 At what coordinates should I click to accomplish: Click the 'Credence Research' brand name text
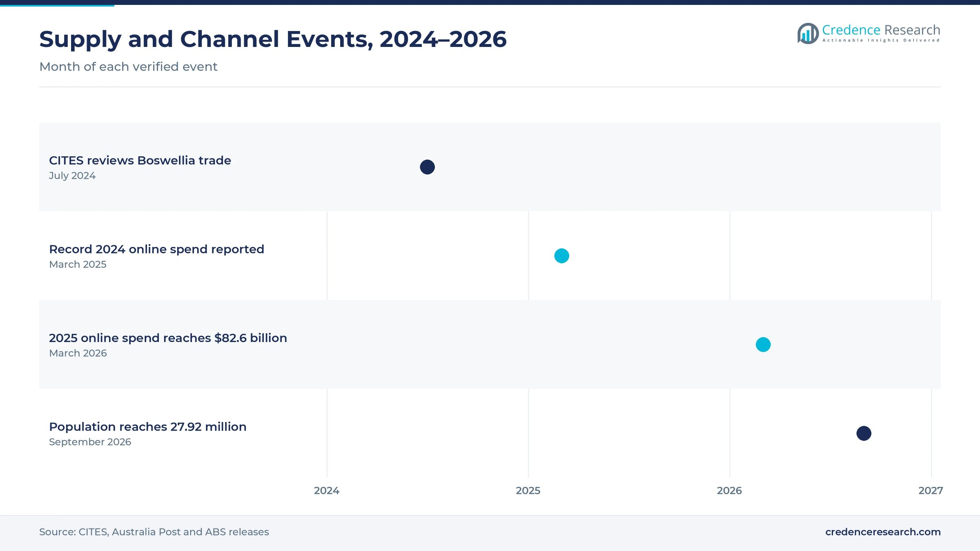tap(881, 30)
